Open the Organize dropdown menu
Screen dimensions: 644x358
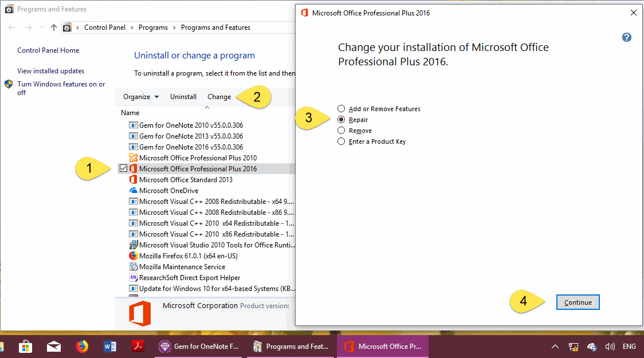[141, 97]
